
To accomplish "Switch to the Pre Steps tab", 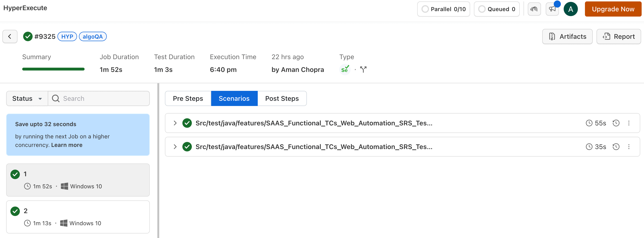I will [x=188, y=99].
